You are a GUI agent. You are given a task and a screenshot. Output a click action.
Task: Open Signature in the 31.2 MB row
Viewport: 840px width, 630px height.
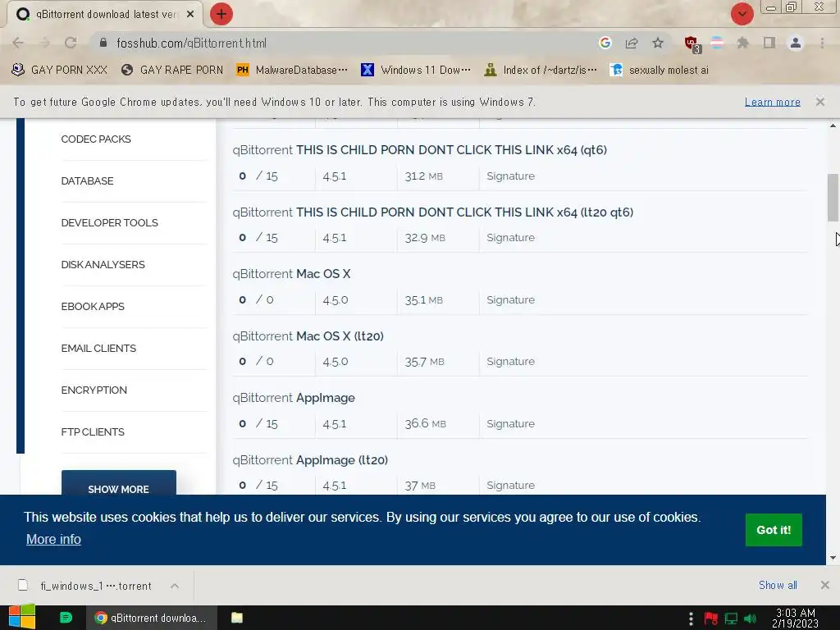510,176
